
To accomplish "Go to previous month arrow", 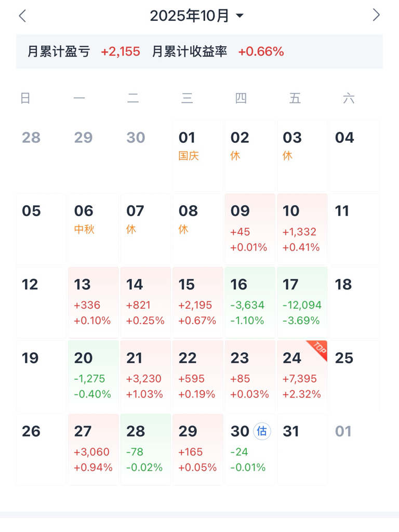I will click(x=22, y=16).
